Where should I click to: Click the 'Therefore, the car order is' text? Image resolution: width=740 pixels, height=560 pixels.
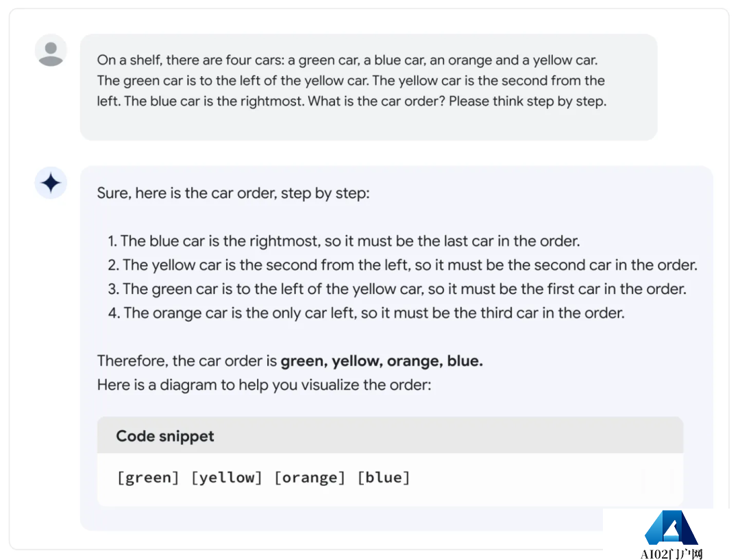tap(187, 361)
